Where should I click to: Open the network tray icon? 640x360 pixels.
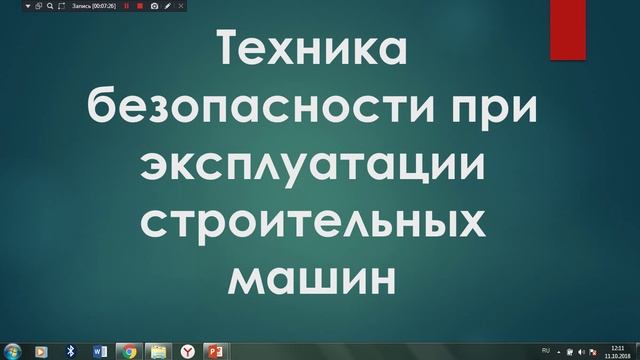(570, 352)
